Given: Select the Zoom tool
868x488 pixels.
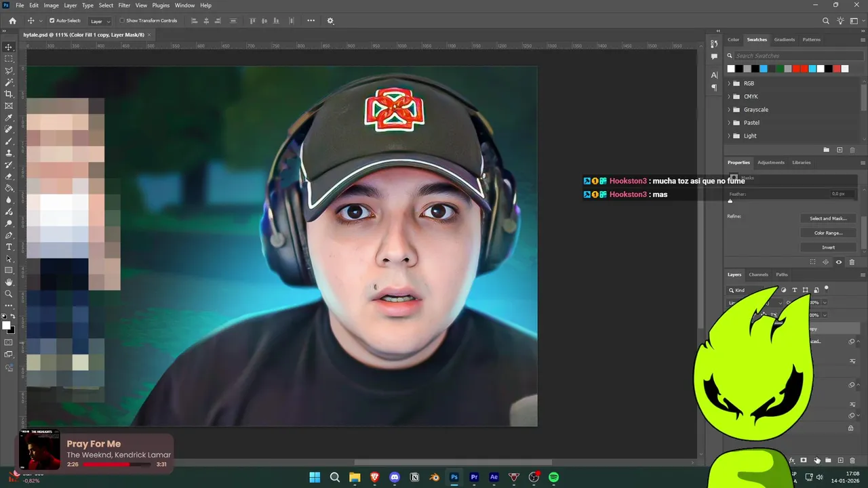Looking at the screenshot, I should pos(9,294).
